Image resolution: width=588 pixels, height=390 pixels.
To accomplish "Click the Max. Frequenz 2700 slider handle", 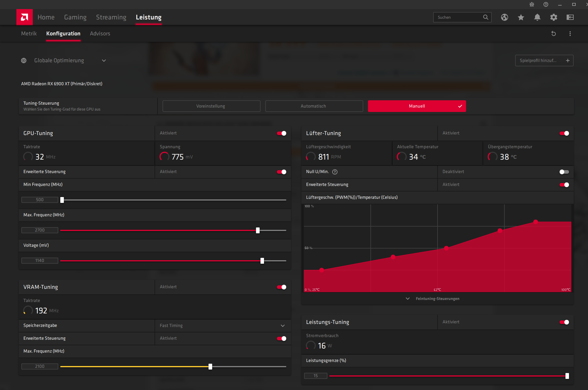I will (258, 230).
